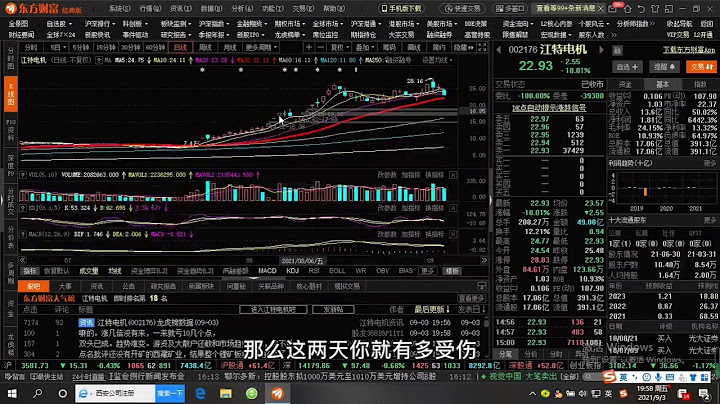Switch to the 资金 tab in right panel
Screen dimensions: 720x404
625,84
